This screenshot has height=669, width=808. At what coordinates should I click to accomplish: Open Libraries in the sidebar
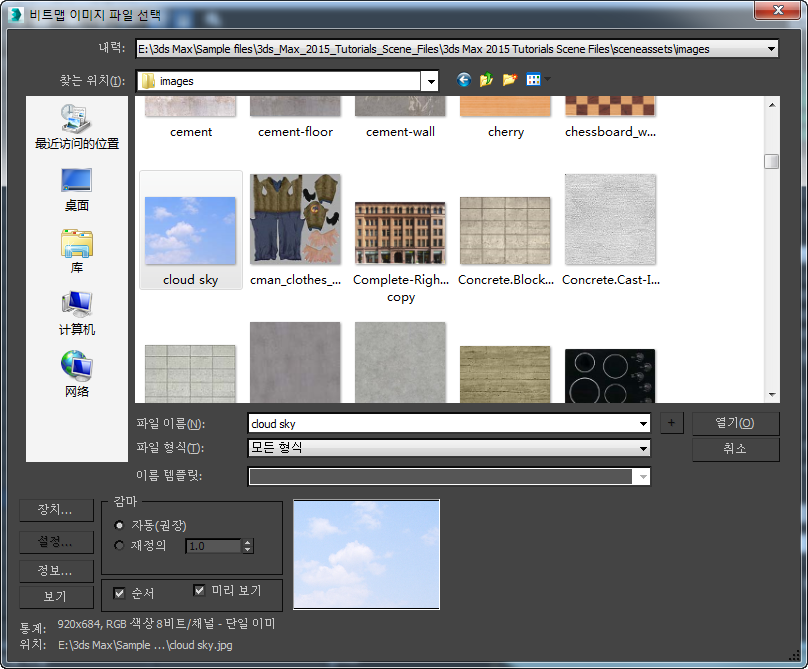coord(77,251)
